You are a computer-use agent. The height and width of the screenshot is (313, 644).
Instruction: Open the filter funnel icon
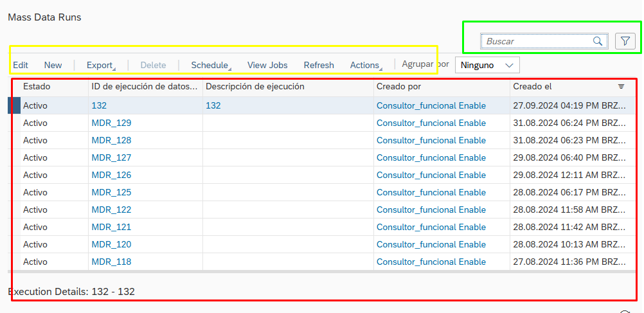point(625,41)
